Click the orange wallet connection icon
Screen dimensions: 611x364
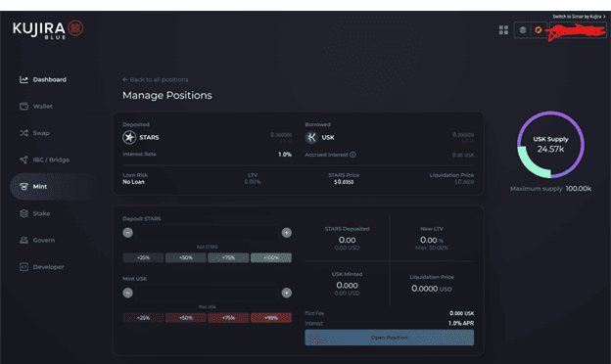click(539, 30)
